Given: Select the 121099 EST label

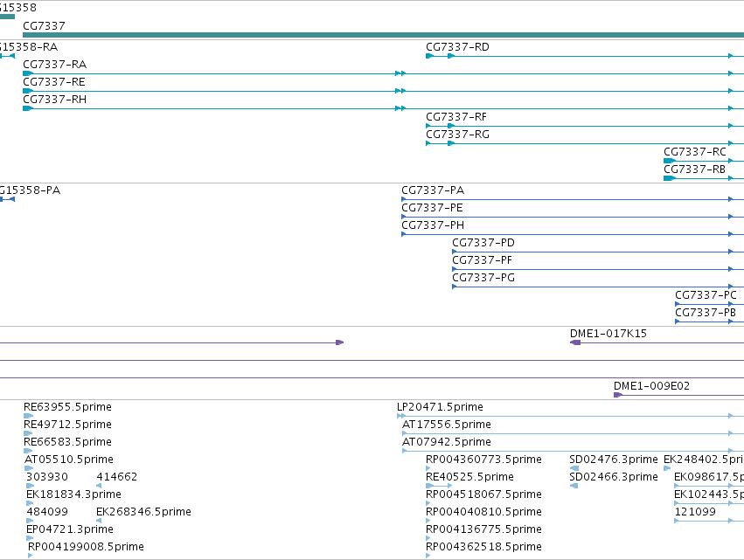Looking at the screenshot, I should click(695, 512).
